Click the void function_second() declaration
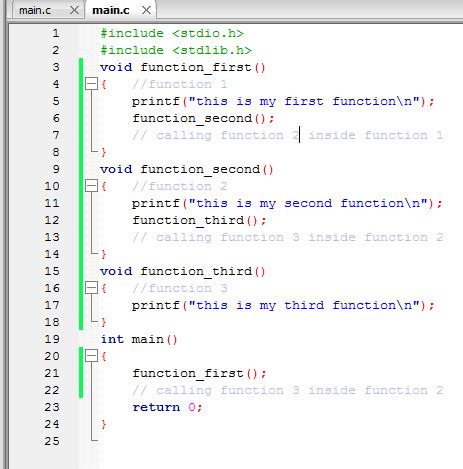This screenshot has height=469, width=463. coord(187,169)
